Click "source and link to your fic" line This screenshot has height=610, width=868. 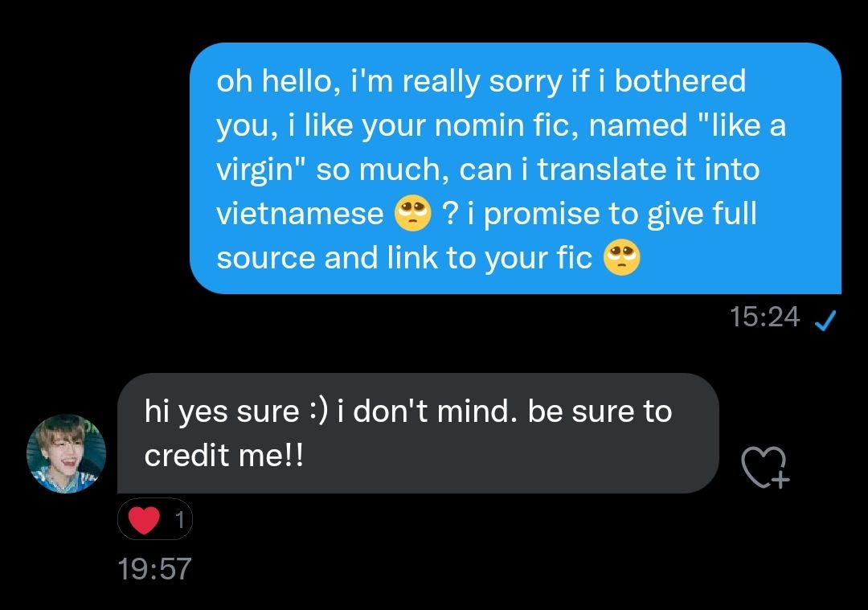point(404,259)
